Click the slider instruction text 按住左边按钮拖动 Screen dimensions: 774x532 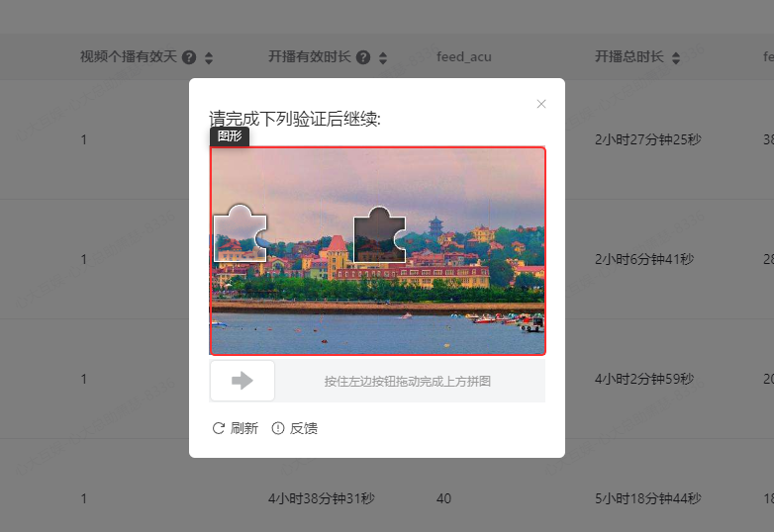[x=407, y=381]
